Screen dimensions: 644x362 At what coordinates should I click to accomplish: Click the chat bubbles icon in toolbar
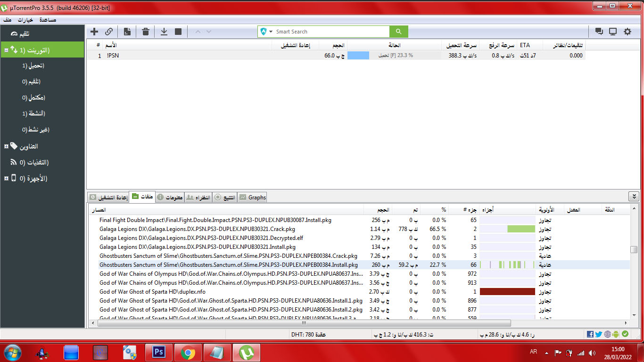tap(599, 32)
